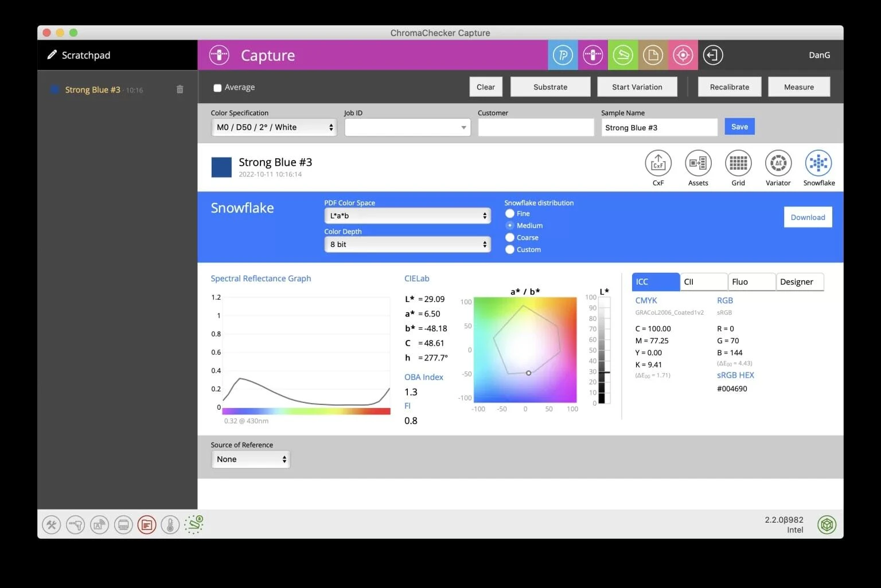Viewport: 881px width, 588px height.
Task: Click the spectral reflectance graph
Action: pos(306,352)
